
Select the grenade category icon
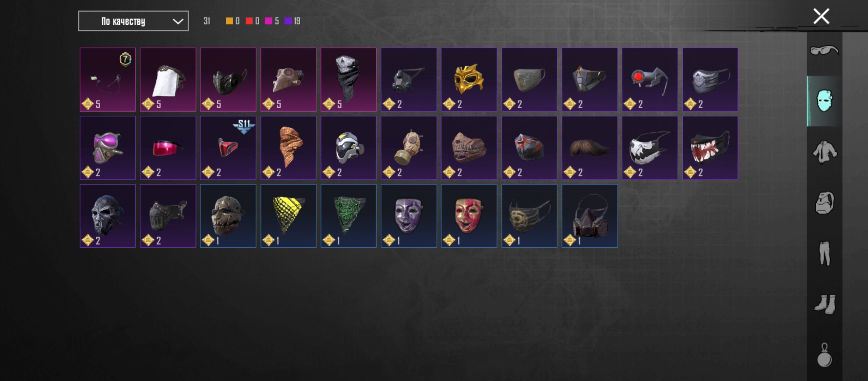(x=825, y=355)
